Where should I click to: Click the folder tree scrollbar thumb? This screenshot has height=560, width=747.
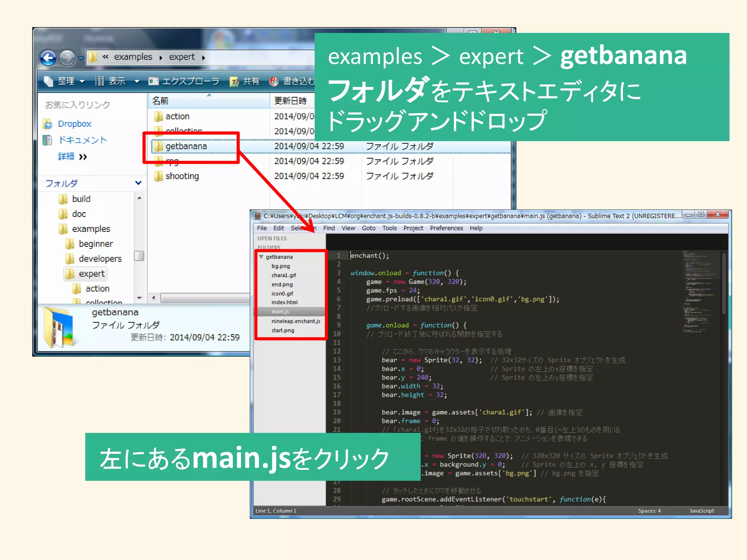[139, 256]
